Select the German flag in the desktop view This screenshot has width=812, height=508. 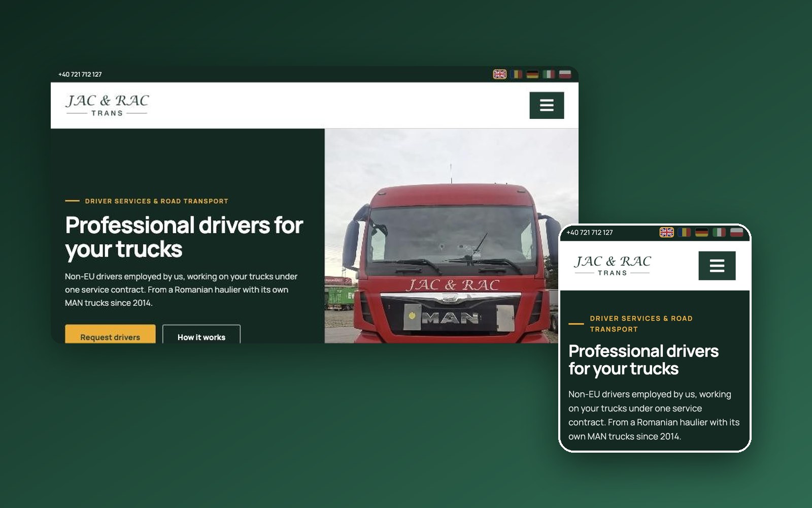tap(532, 74)
